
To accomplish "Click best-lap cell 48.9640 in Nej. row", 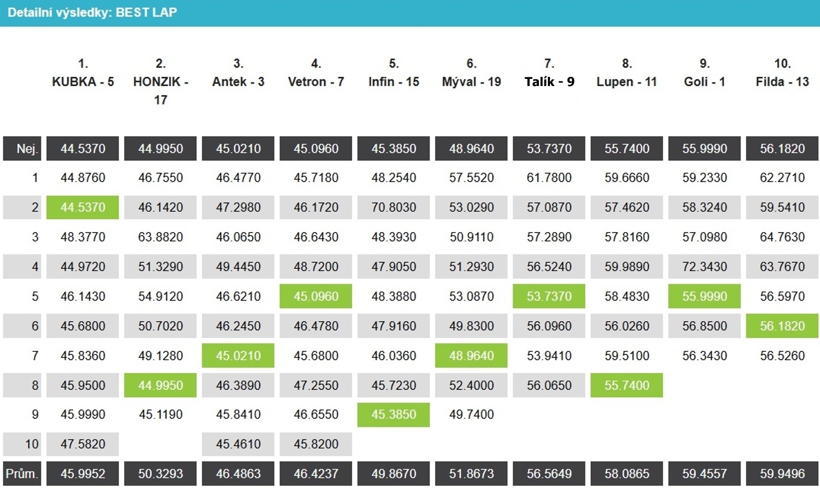I will (471, 149).
